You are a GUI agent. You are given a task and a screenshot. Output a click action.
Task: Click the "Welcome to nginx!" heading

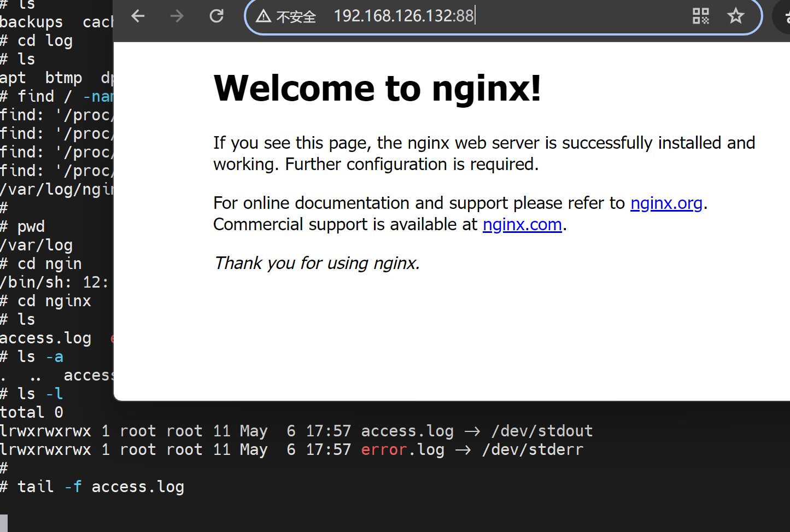click(x=377, y=88)
